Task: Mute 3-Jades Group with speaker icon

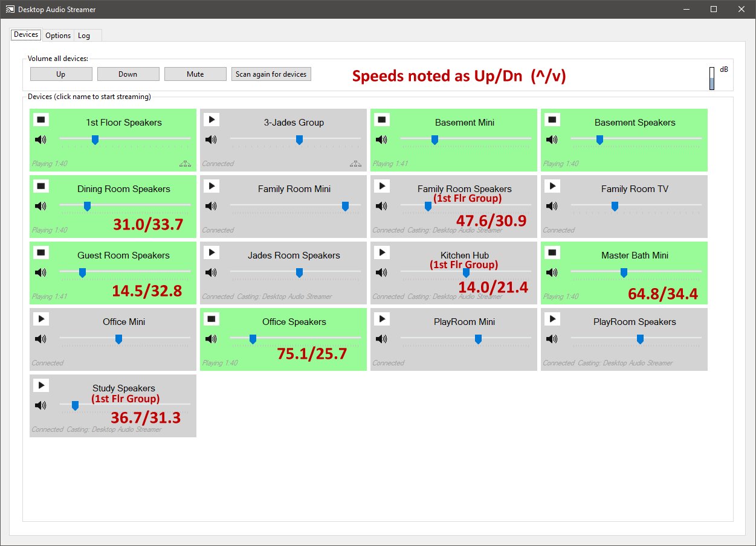Action: tap(211, 140)
